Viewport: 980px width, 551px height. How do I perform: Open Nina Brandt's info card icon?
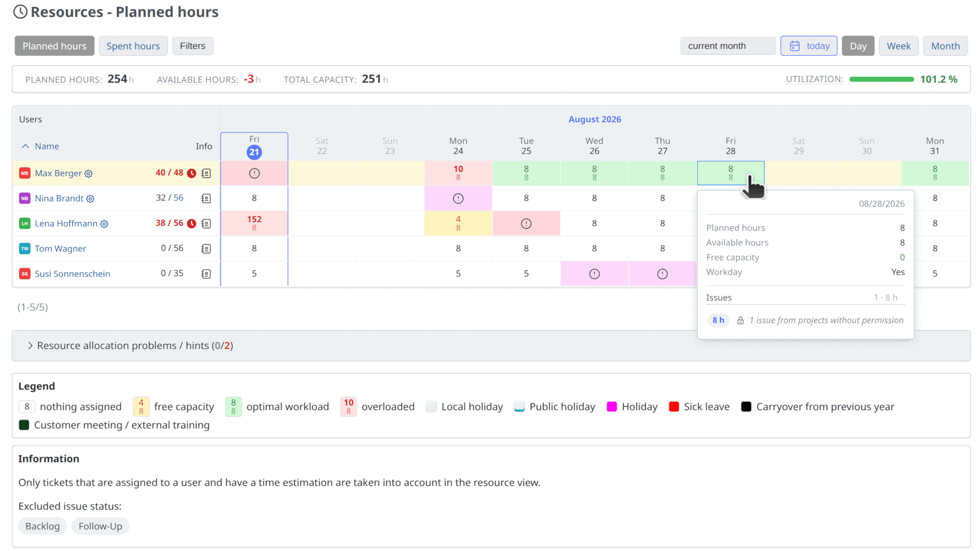206,199
